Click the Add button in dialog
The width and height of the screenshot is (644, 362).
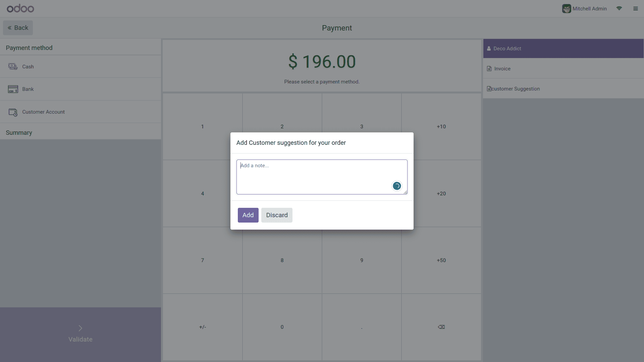tap(248, 215)
